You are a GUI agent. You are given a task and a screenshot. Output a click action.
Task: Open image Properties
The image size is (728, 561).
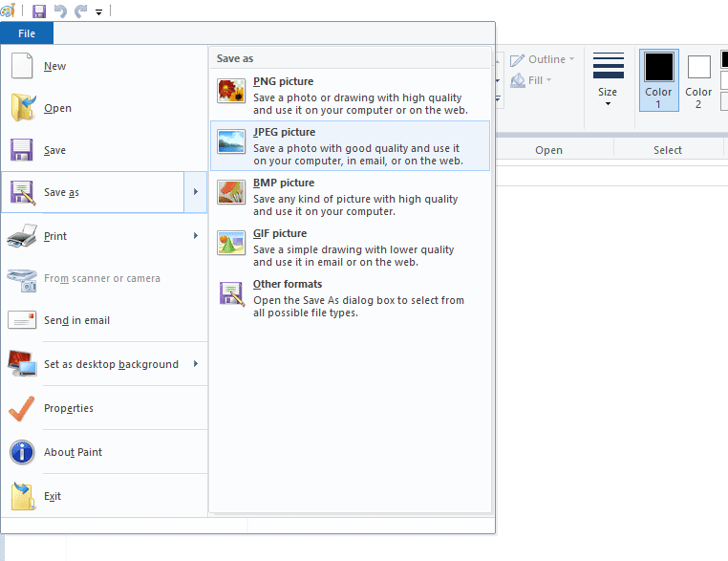(104, 408)
